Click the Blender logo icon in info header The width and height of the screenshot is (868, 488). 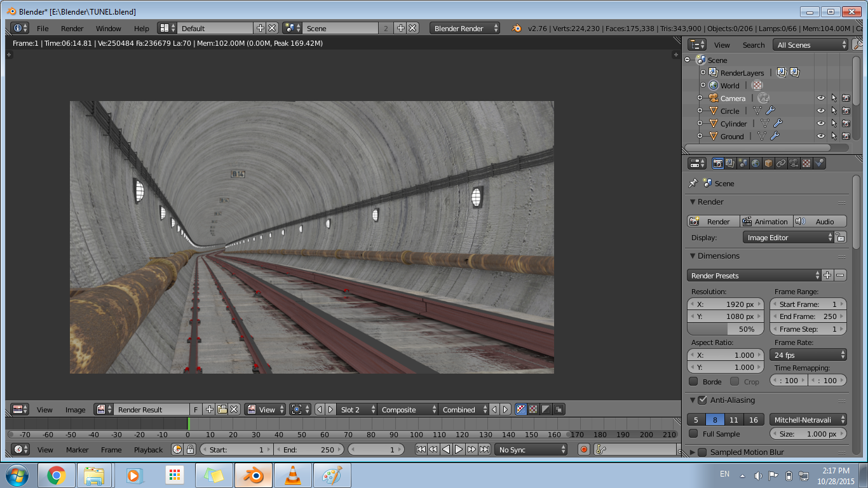tap(517, 28)
